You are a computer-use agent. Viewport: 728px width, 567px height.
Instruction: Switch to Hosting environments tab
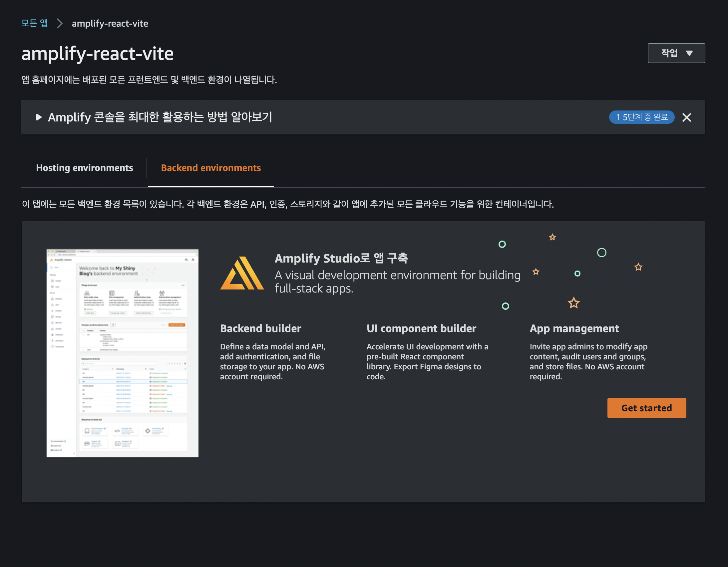84,168
